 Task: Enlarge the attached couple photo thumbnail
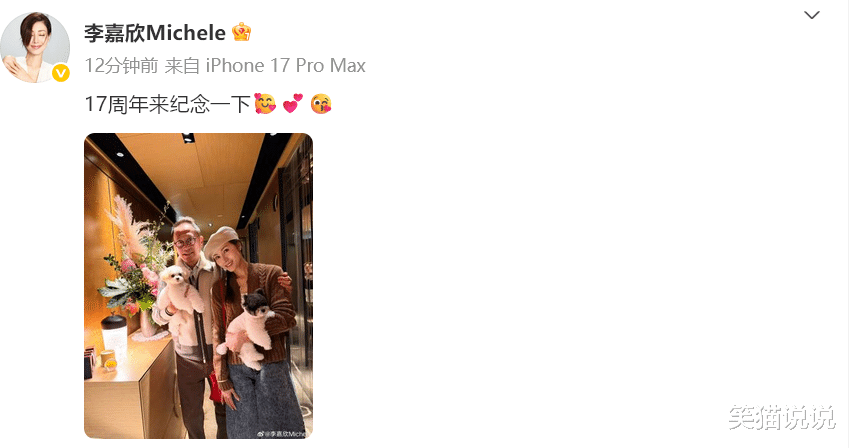[199, 285]
